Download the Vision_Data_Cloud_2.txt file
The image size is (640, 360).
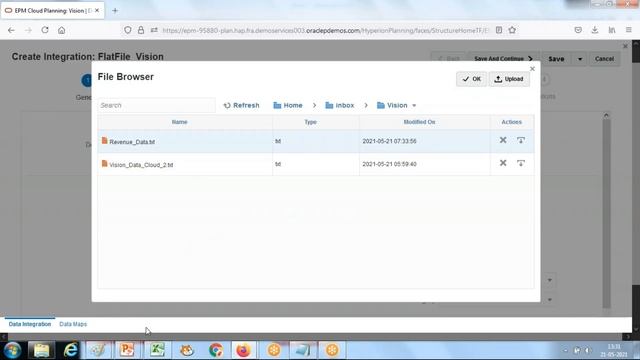point(521,163)
